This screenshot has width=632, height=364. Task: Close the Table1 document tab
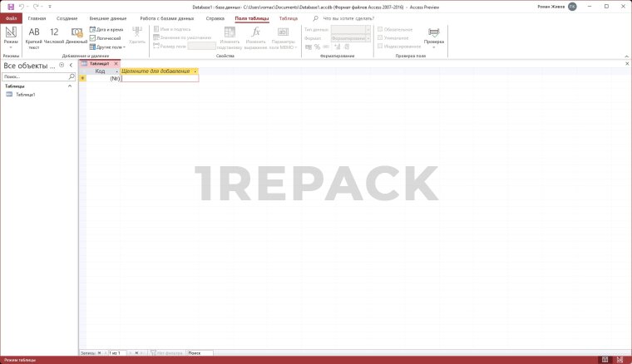[116, 64]
